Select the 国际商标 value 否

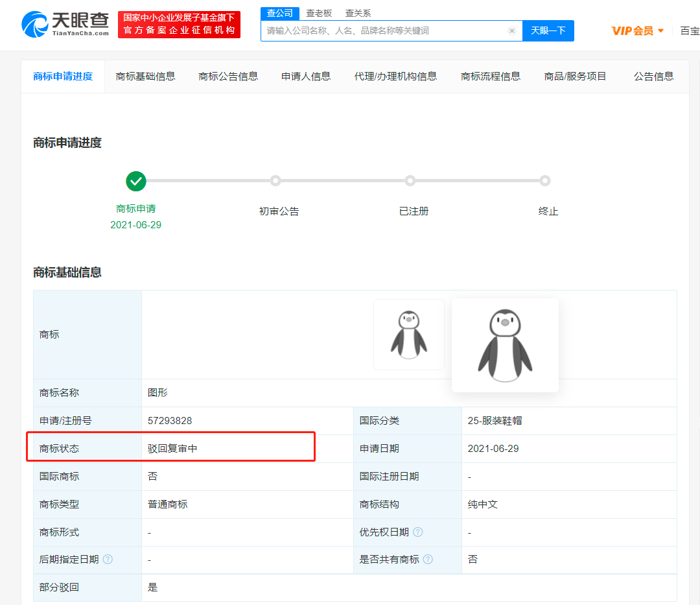153,477
